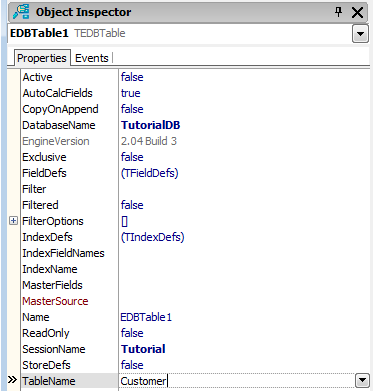Click the Name value EDBTable1
Screen dimensions: 373x391
(146, 317)
